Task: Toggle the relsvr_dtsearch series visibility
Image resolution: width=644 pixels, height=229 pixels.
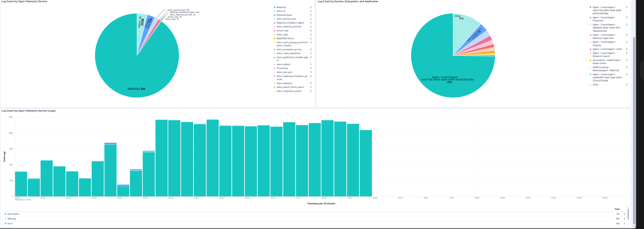Action: (x=285, y=83)
